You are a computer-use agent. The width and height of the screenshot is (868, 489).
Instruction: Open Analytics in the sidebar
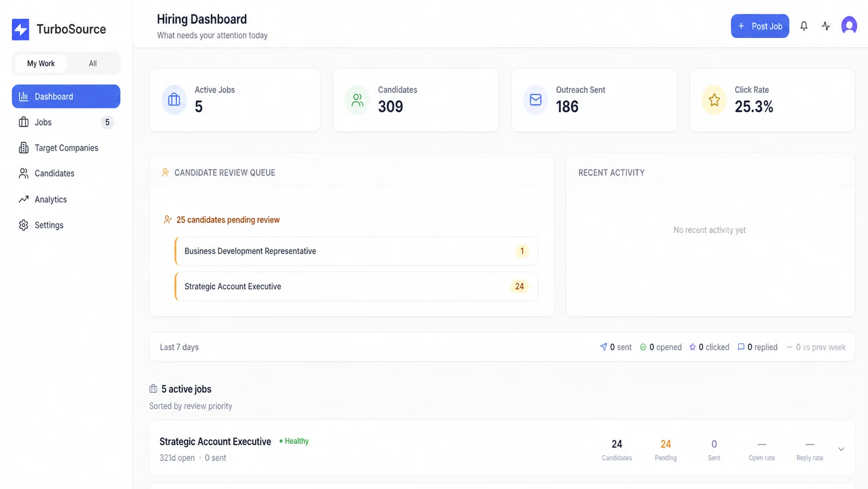point(66,200)
